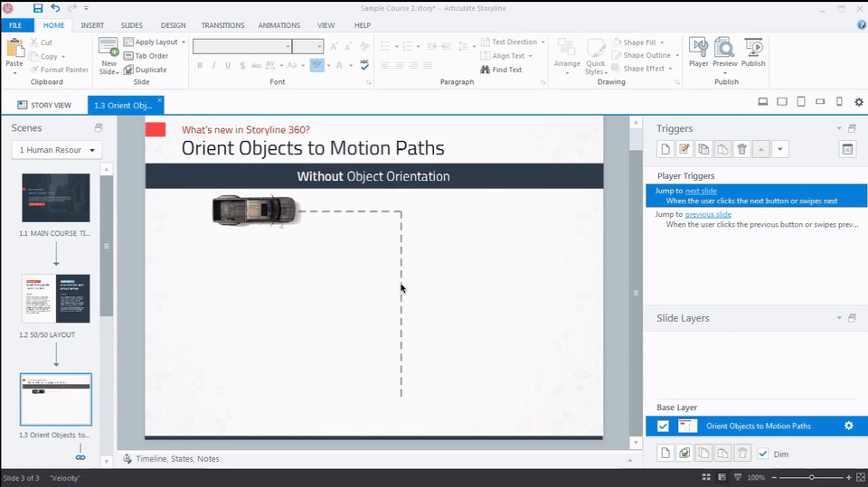
Task: Click Find Text binoculars
Action: coord(501,70)
